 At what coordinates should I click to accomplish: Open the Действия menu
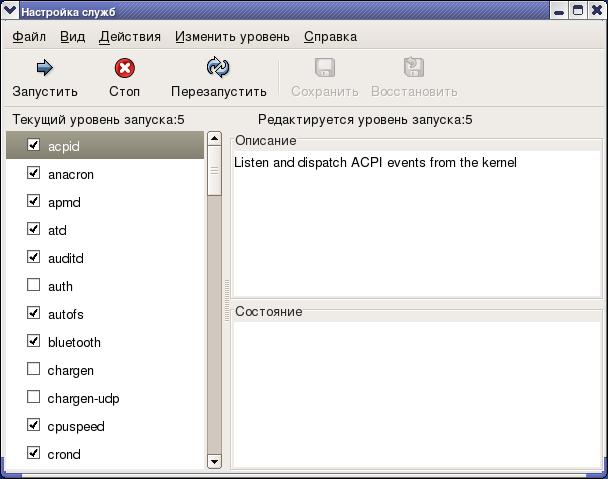click(130, 37)
